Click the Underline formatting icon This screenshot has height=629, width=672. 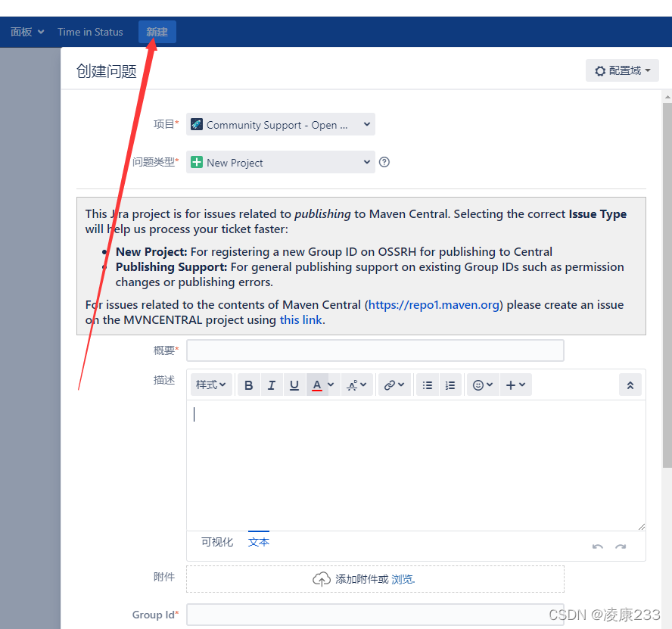coord(294,385)
